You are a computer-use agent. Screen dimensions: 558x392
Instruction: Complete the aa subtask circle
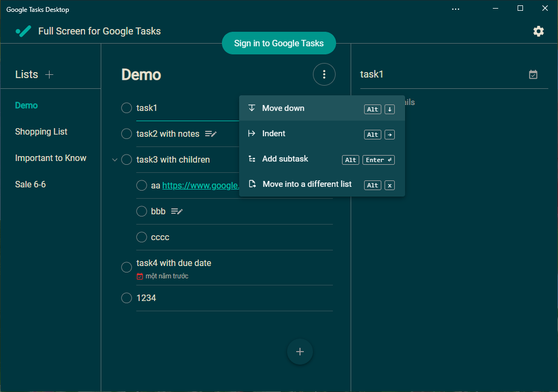pyautogui.click(x=142, y=185)
